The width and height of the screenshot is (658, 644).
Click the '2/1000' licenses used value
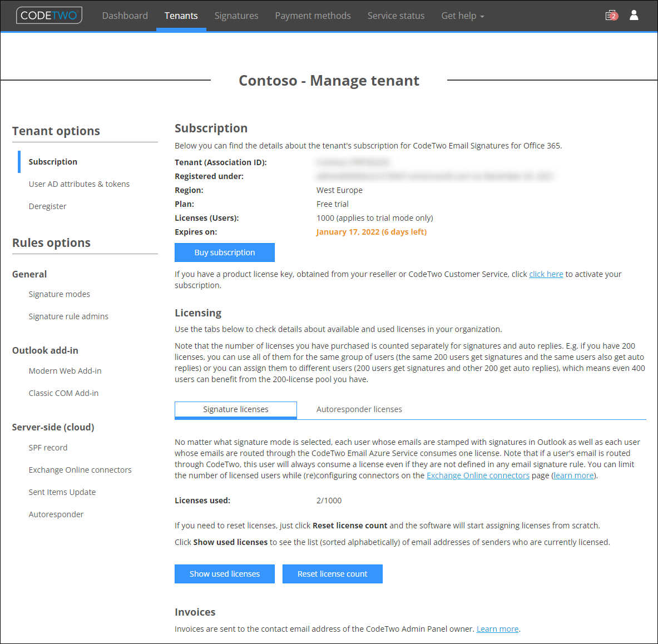click(x=329, y=501)
